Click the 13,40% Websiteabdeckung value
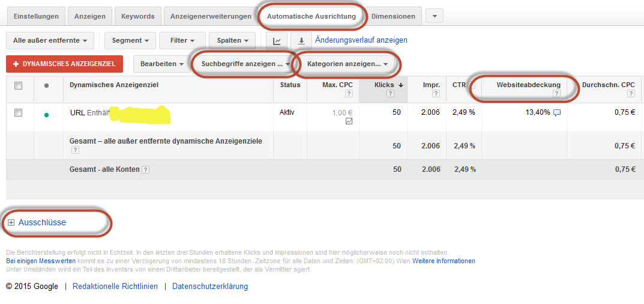This screenshot has width=644, height=304. 538,112
